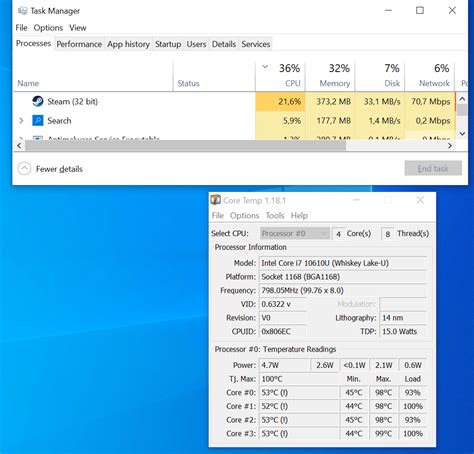Click Core #3 max temperature 99°C
The width and height of the screenshot is (474, 454).
383,433
